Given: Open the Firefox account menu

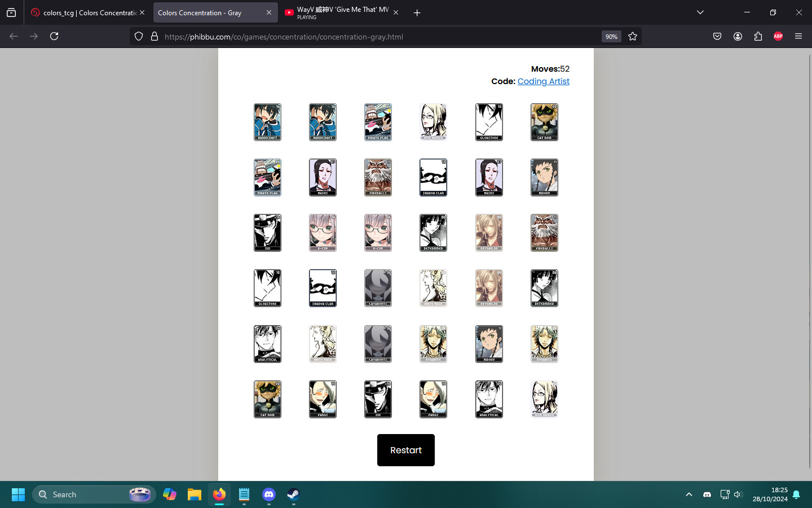Looking at the screenshot, I should [738, 36].
